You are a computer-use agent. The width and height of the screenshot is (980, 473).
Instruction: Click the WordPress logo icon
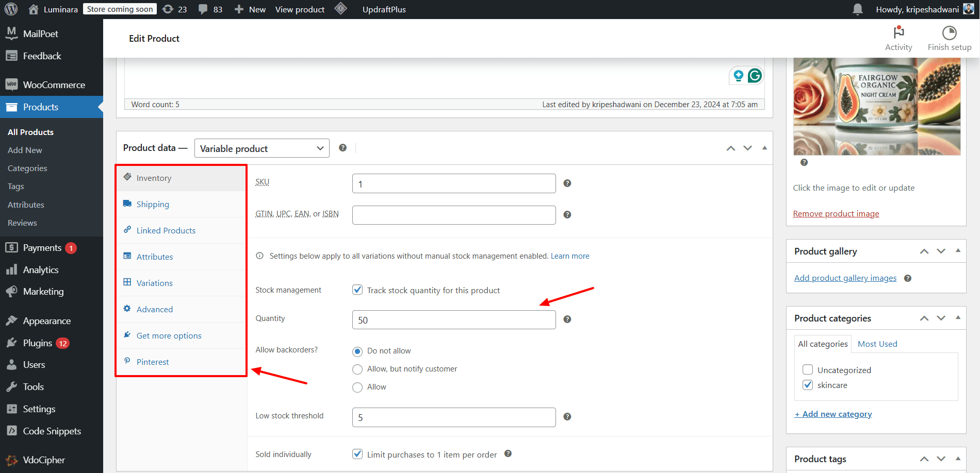pos(11,9)
